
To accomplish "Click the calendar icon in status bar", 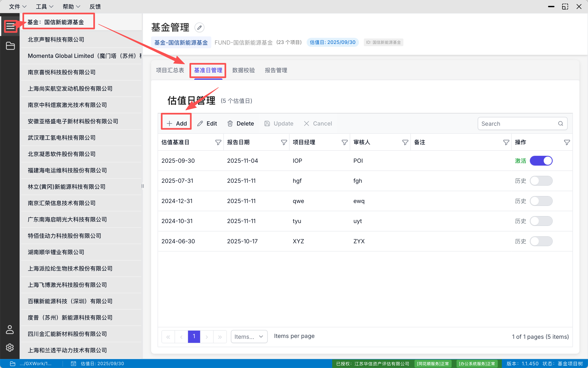I will pos(73,364).
